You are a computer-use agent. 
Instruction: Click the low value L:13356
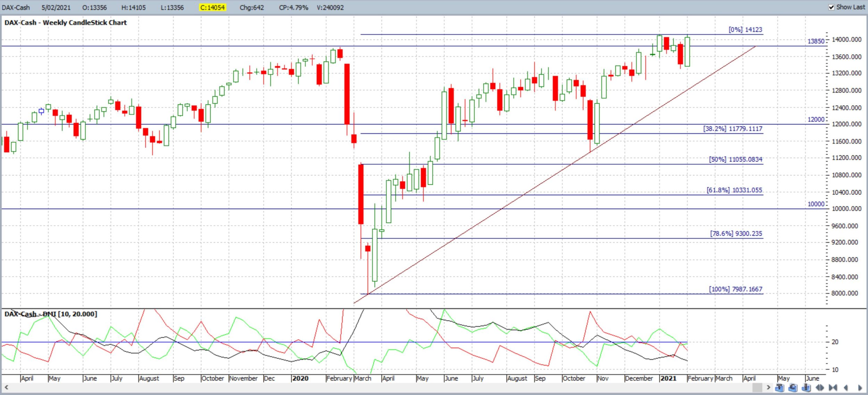172,7
